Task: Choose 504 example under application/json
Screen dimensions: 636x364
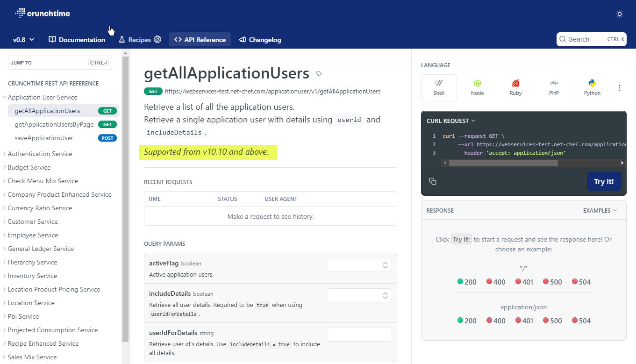Action: pyautogui.click(x=581, y=321)
